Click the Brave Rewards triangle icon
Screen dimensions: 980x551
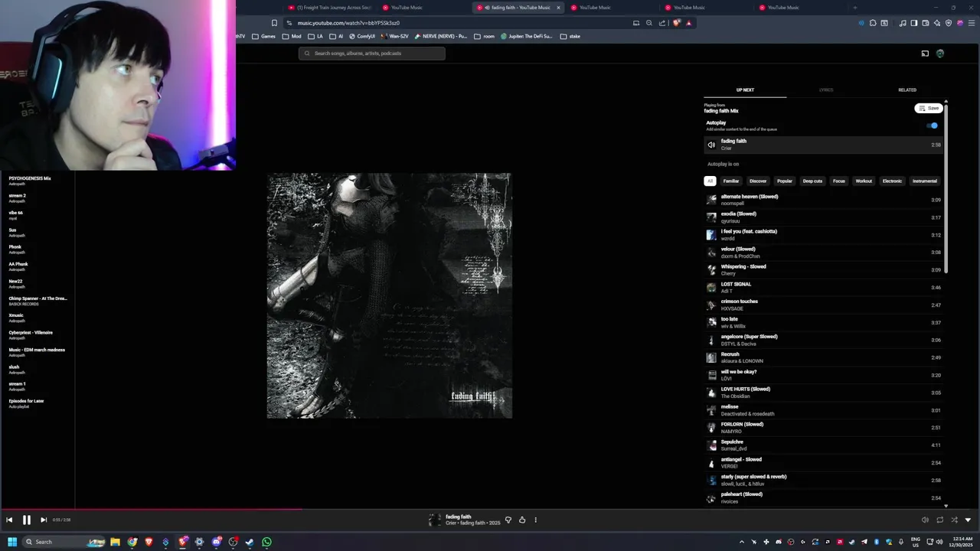(688, 23)
